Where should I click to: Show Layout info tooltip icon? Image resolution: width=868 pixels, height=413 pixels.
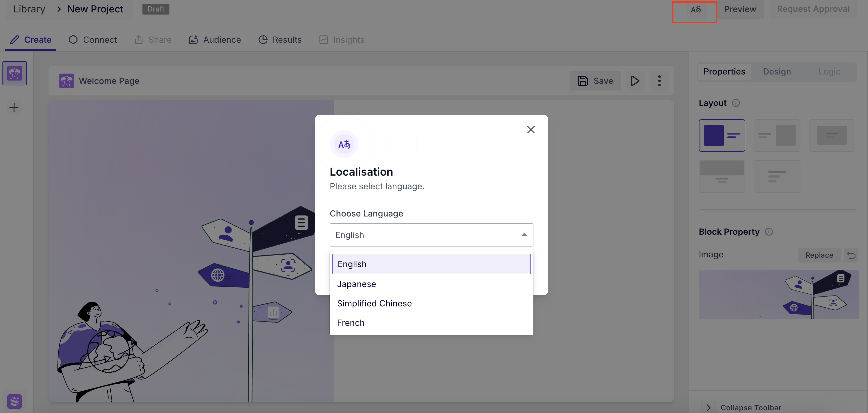click(x=736, y=103)
